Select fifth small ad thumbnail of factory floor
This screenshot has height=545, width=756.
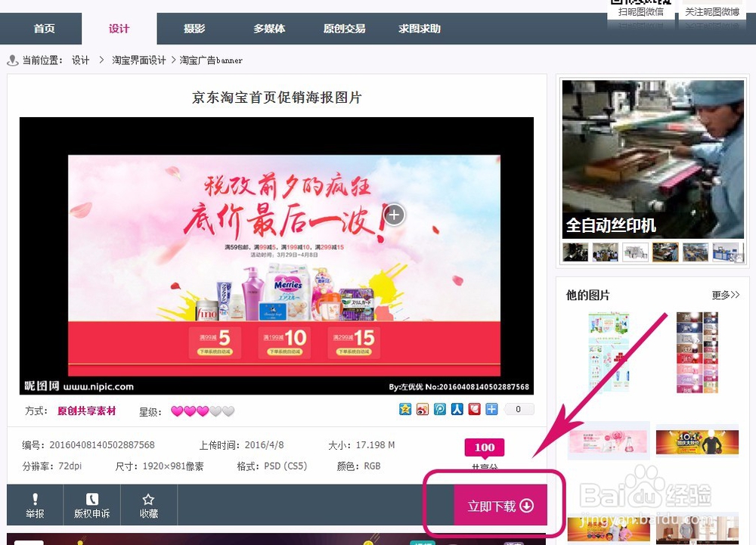[x=696, y=252]
